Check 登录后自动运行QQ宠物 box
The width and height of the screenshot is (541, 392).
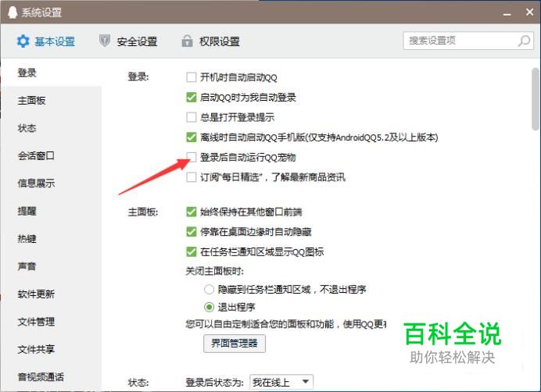tap(191, 157)
